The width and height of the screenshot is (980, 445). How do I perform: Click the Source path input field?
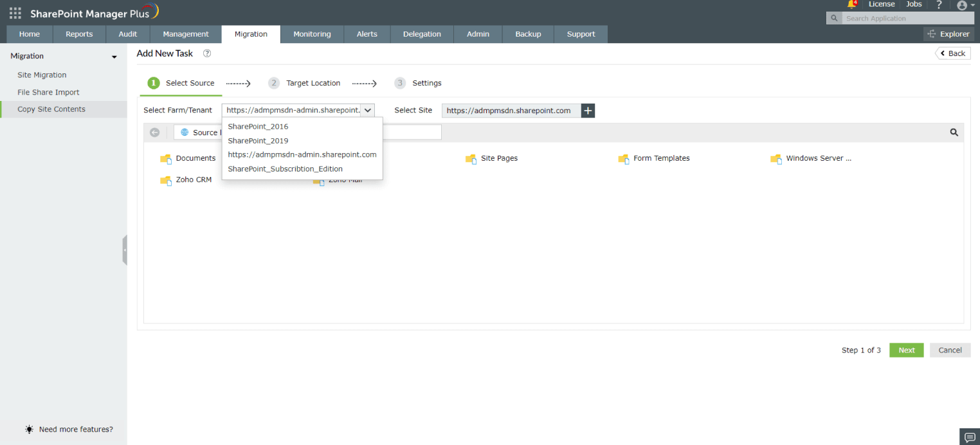[307, 132]
